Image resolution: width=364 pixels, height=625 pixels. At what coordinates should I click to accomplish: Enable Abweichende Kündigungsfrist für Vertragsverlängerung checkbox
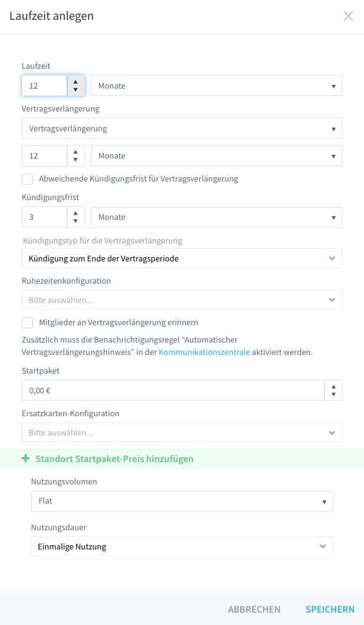(27, 179)
